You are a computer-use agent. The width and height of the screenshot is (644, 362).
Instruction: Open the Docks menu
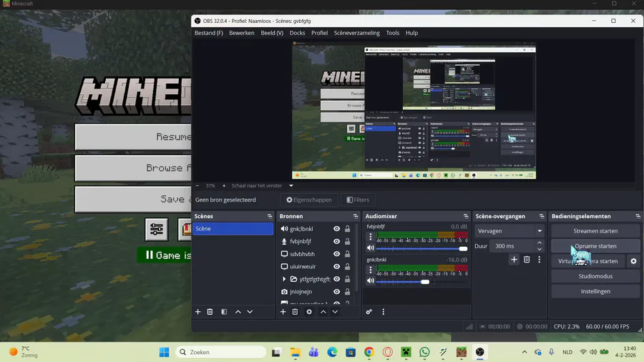click(298, 33)
